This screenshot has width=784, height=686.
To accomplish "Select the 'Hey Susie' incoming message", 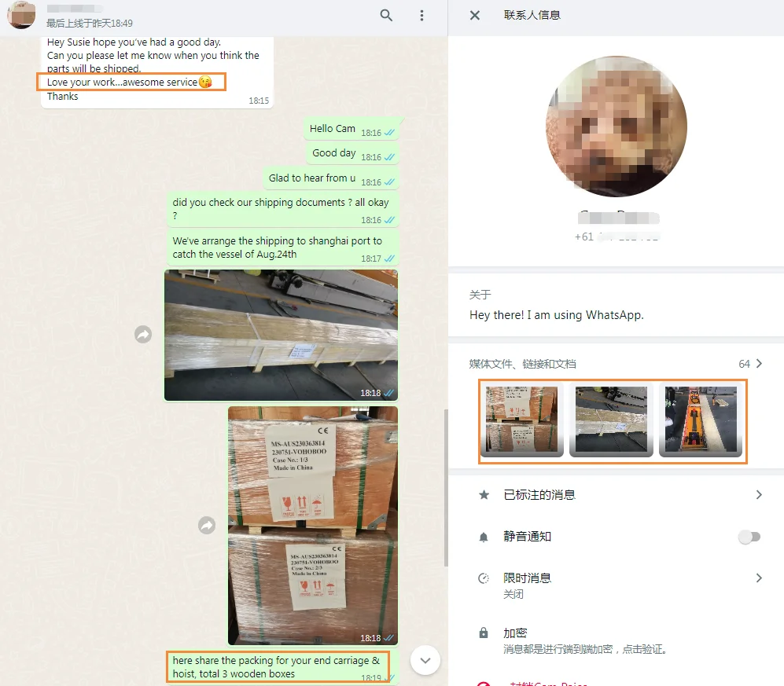I will [x=157, y=71].
